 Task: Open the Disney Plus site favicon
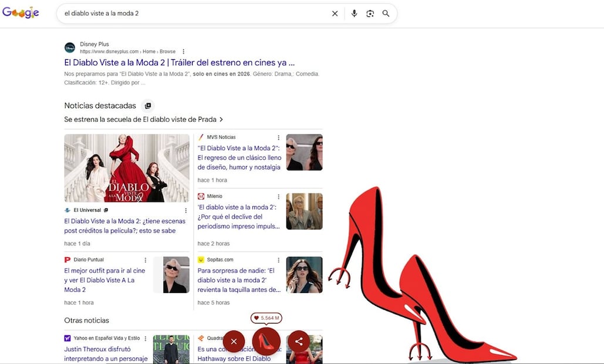pos(70,48)
